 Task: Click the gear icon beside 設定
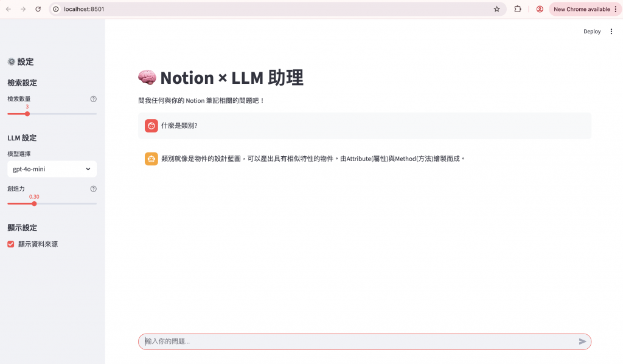pos(11,61)
